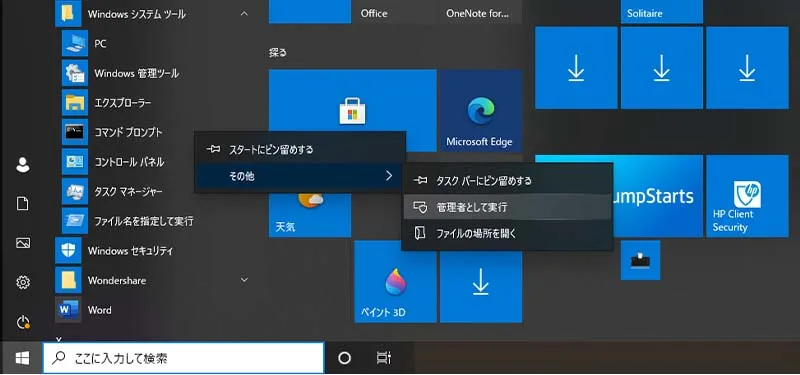Click the Word label text
The height and width of the screenshot is (375, 800).
click(99, 310)
